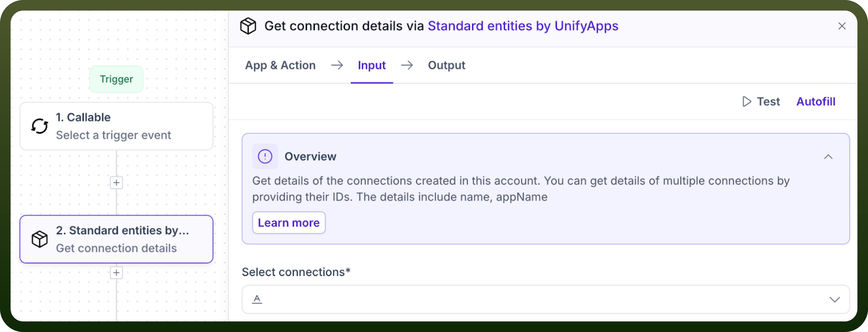The image size is (868, 332).
Task: Open the Input tab
Action: tap(372, 65)
